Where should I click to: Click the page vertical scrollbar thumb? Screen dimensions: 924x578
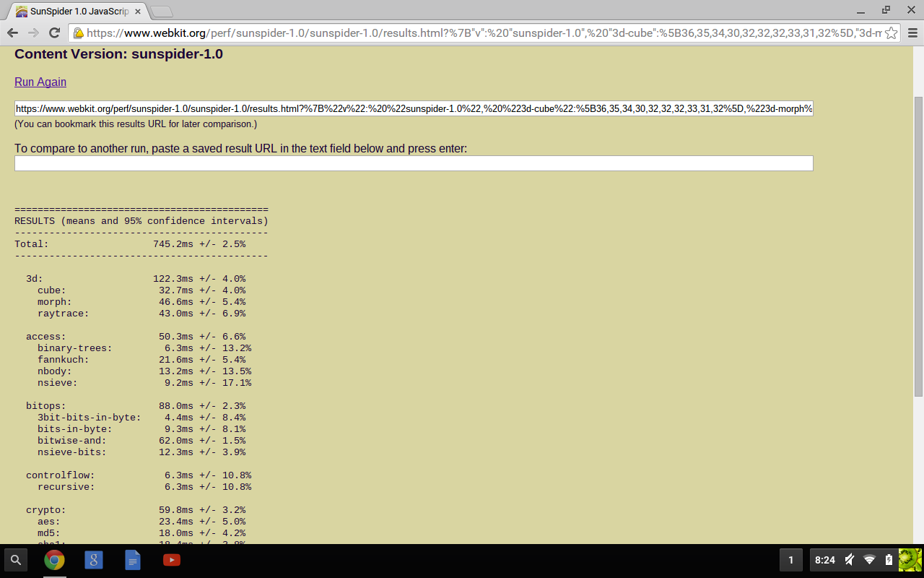point(918,246)
